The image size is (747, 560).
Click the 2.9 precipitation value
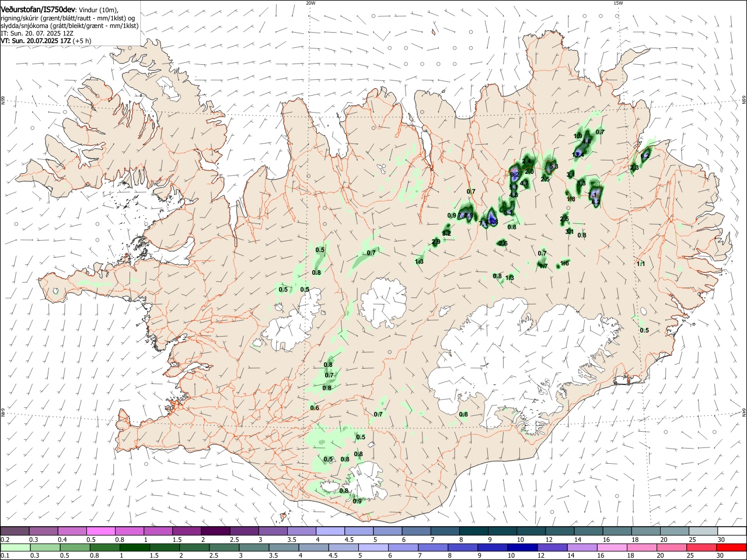point(436,242)
